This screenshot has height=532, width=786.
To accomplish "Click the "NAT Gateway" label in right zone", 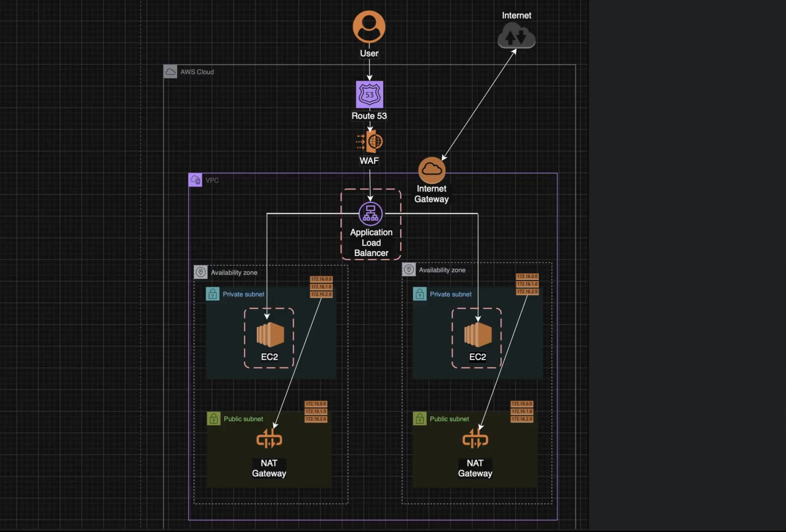I will coord(475,468).
